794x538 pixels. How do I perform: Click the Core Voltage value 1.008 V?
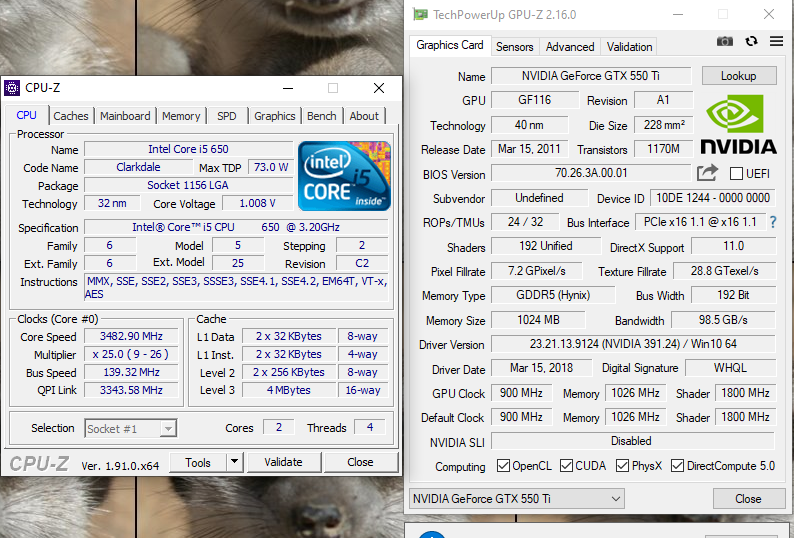257,203
